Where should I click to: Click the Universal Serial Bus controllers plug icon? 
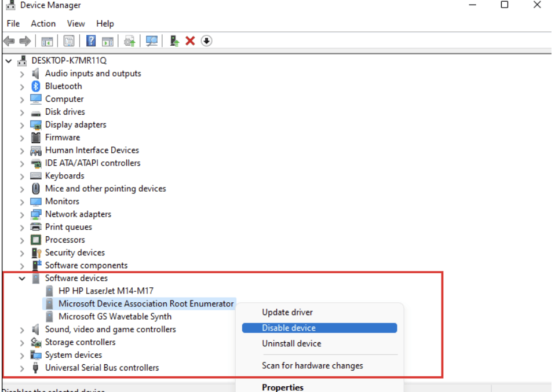tap(35, 368)
